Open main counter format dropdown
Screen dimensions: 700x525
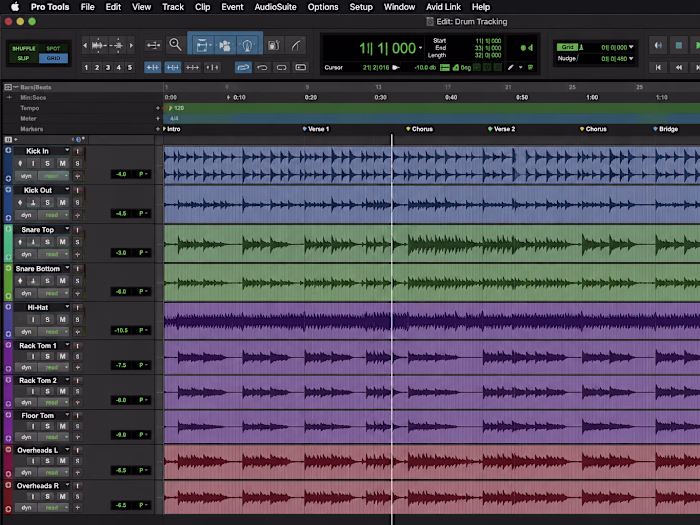click(420, 48)
